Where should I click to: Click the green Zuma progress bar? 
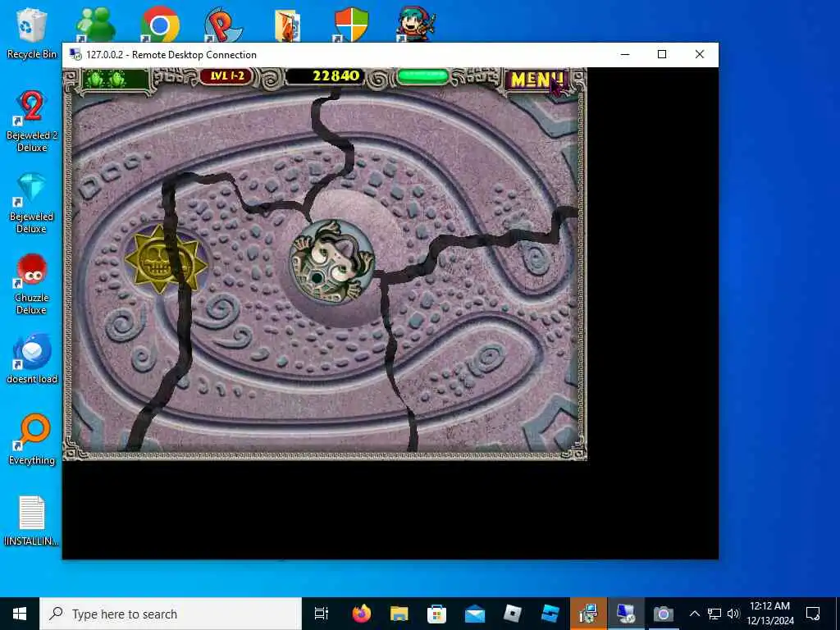pyautogui.click(x=422, y=76)
